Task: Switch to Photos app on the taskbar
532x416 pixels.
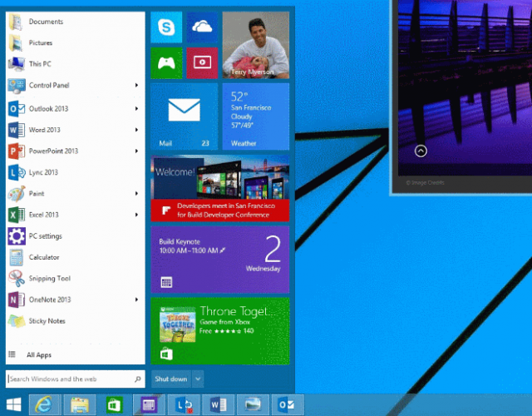Action: pos(253,405)
